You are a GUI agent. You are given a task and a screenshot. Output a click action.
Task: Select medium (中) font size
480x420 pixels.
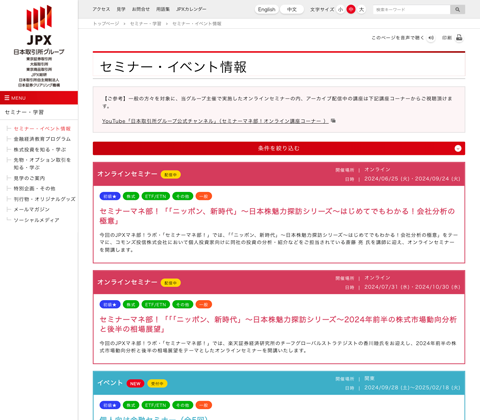(x=351, y=9)
